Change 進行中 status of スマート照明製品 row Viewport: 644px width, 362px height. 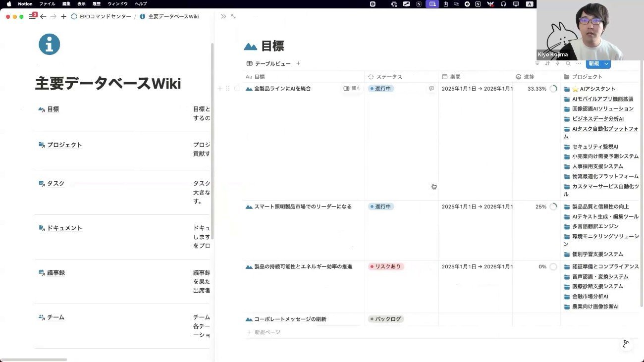381,207
